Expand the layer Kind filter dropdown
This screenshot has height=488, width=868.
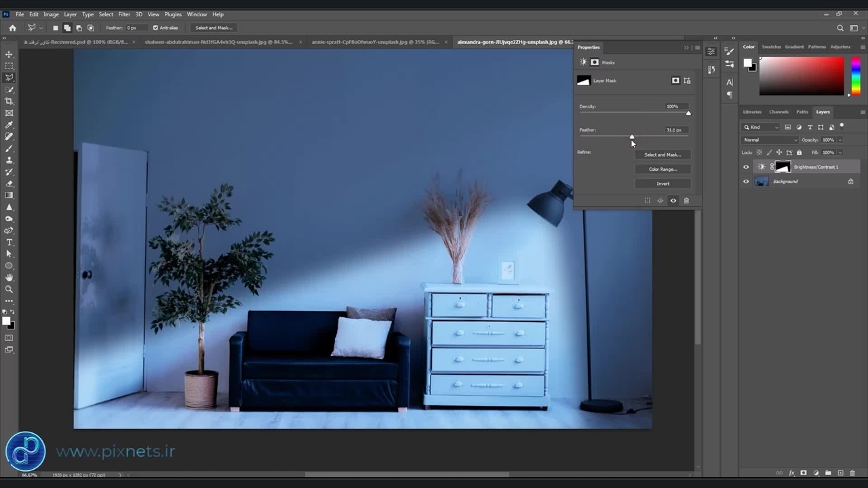[762, 127]
